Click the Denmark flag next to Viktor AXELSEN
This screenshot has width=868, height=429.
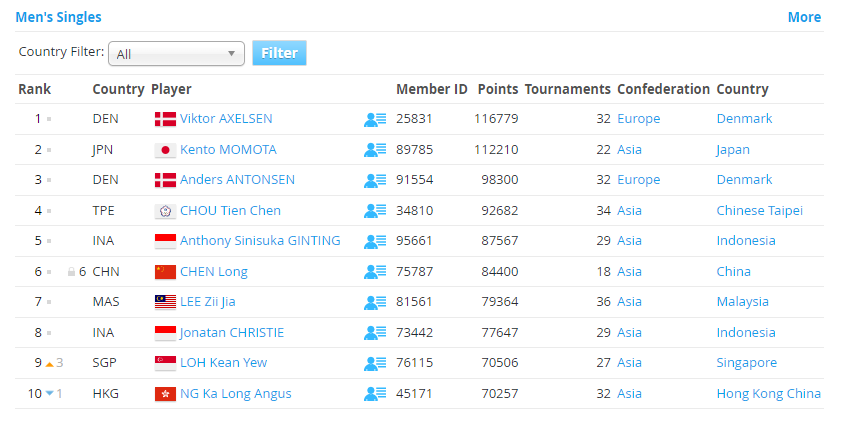165,119
